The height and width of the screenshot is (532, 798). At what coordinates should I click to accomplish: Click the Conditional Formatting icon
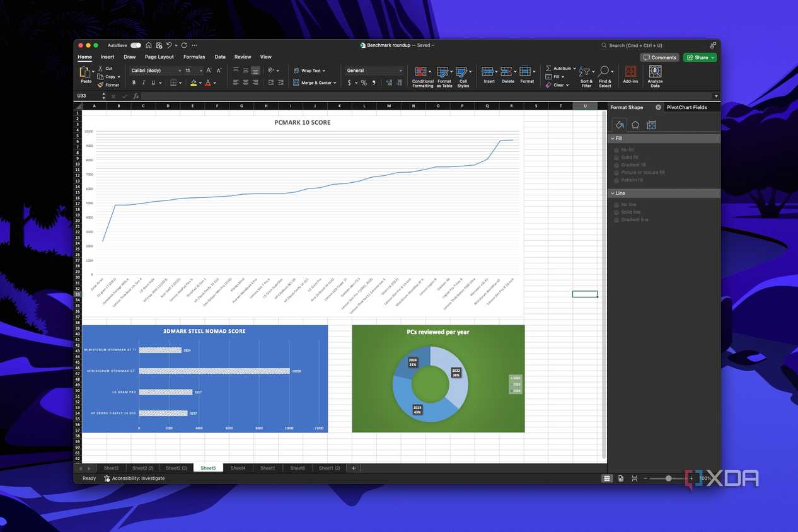tap(421, 72)
